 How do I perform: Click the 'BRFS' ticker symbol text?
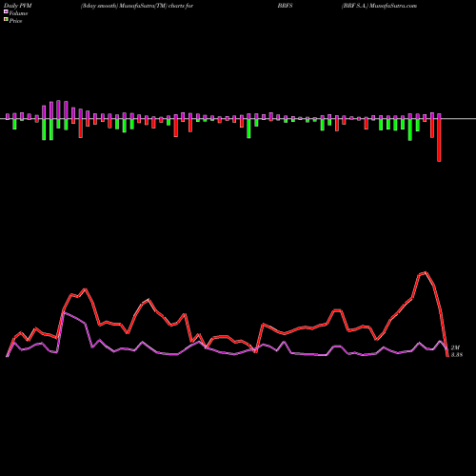pyautogui.click(x=285, y=6)
